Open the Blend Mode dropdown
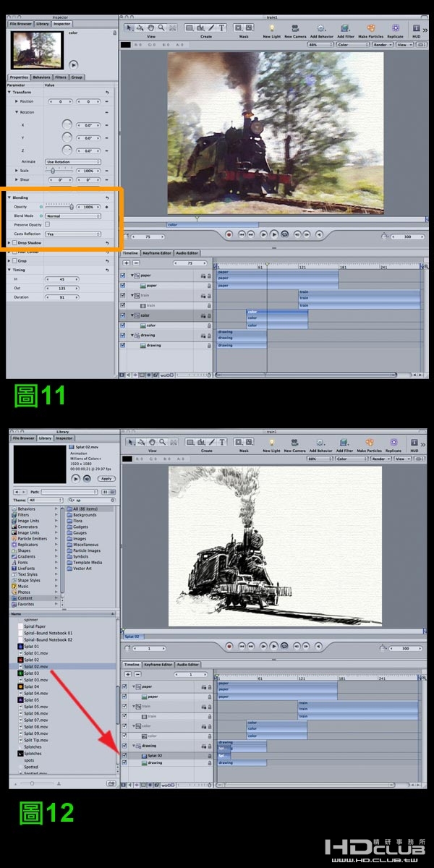Screen dimensions: 434x868 72,216
